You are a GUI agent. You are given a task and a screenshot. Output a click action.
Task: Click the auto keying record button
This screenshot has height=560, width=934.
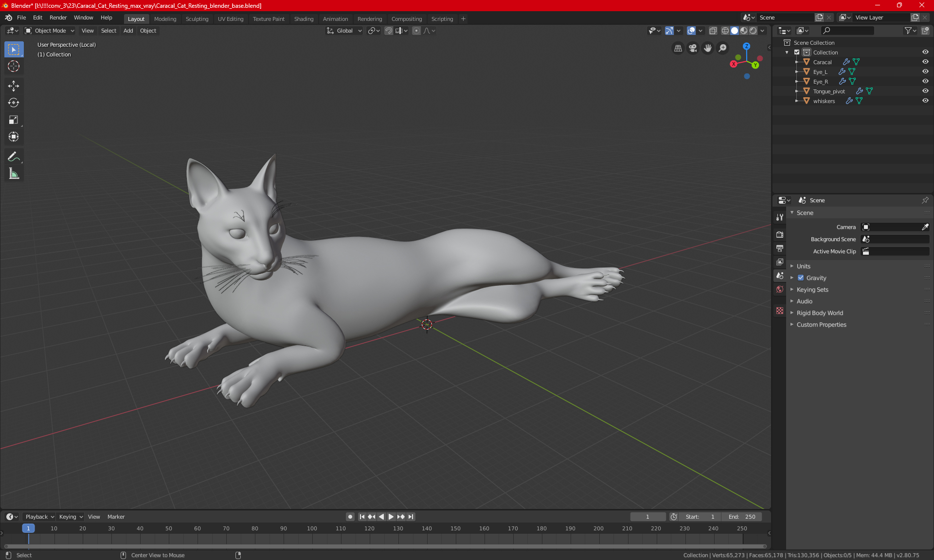point(350,517)
